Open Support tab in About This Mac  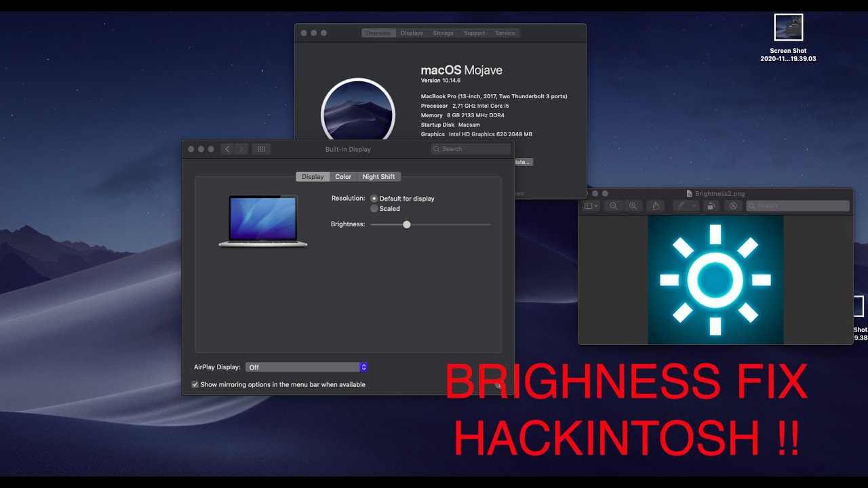[x=475, y=33]
